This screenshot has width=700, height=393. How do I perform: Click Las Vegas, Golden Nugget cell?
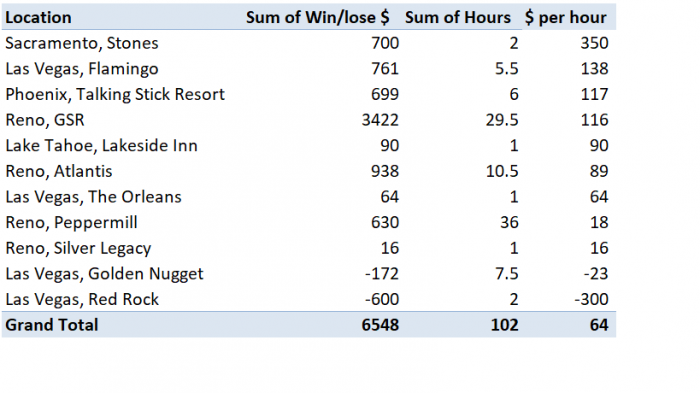pos(104,274)
